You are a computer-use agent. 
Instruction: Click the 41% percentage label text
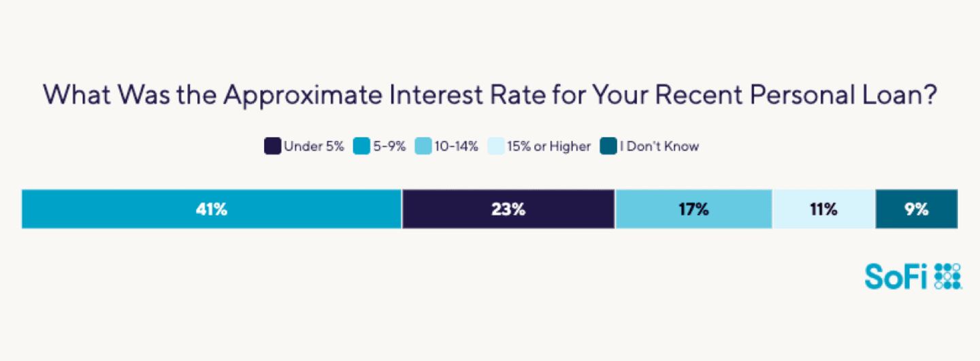(x=211, y=209)
